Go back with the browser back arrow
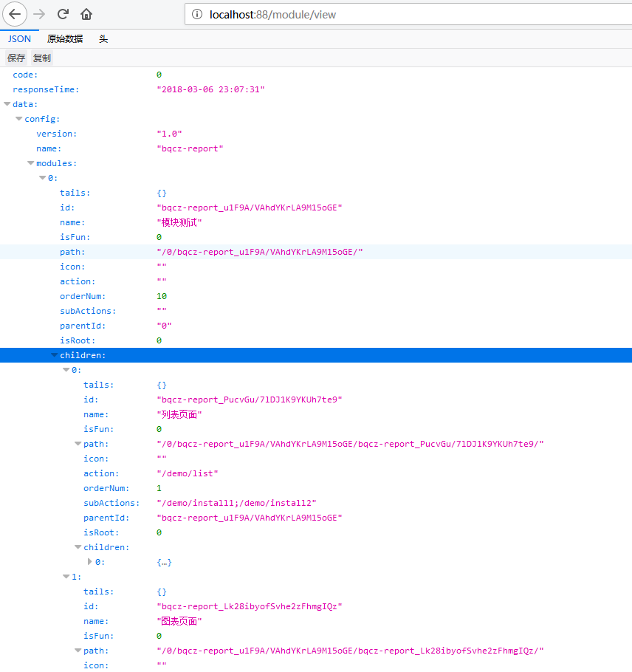Screen dimensions: 632x672 coord(15,14)
